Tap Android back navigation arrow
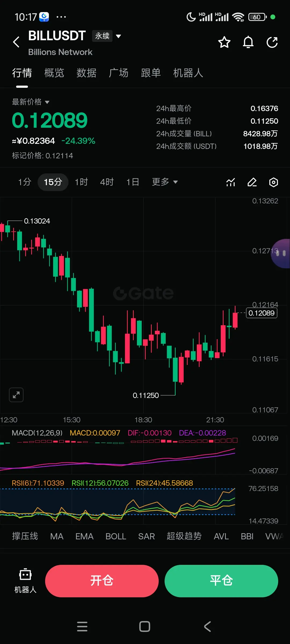 (207, 627)
